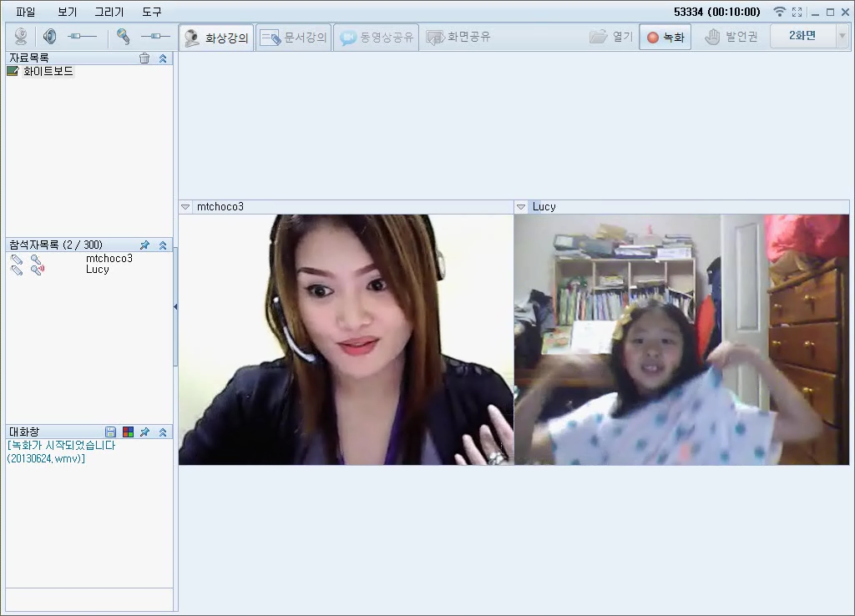The width and height of the screenshot is (855, 616).
Task: Open the 도구 menu
Action: [152, 12]
